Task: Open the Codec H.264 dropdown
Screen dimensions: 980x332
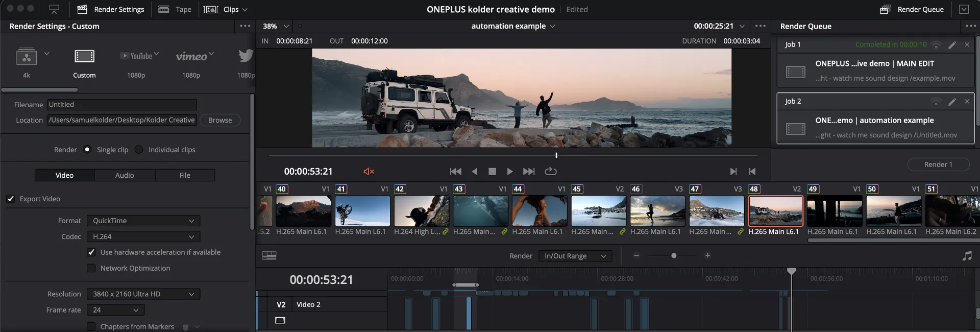Action: click(143, 236)
